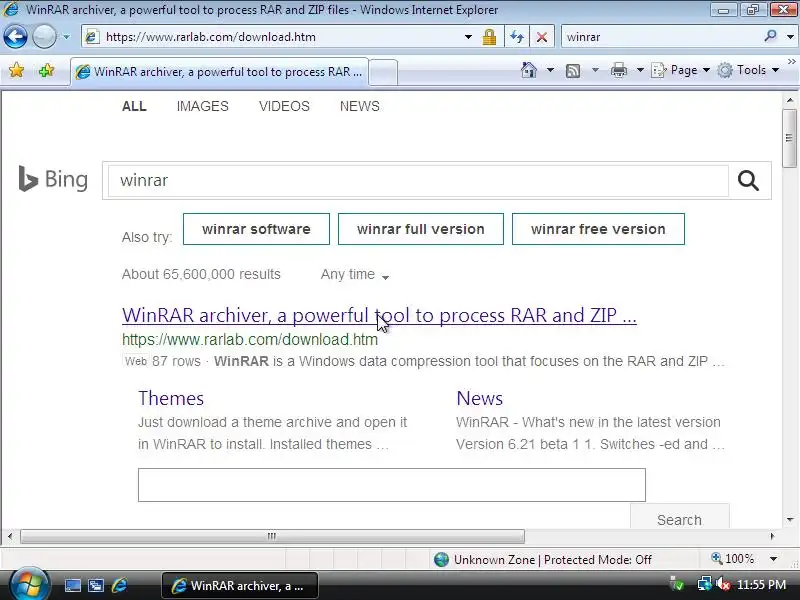Go back with the Back arrow button

[x=15, y=37]
